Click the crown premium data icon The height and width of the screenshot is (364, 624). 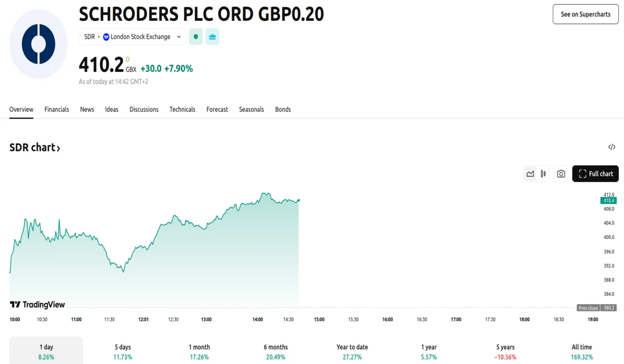tap(212, 37)
